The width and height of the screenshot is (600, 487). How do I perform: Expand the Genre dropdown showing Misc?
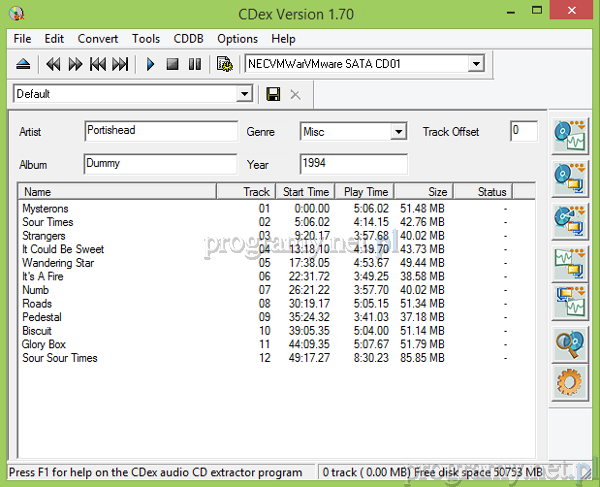398,132
